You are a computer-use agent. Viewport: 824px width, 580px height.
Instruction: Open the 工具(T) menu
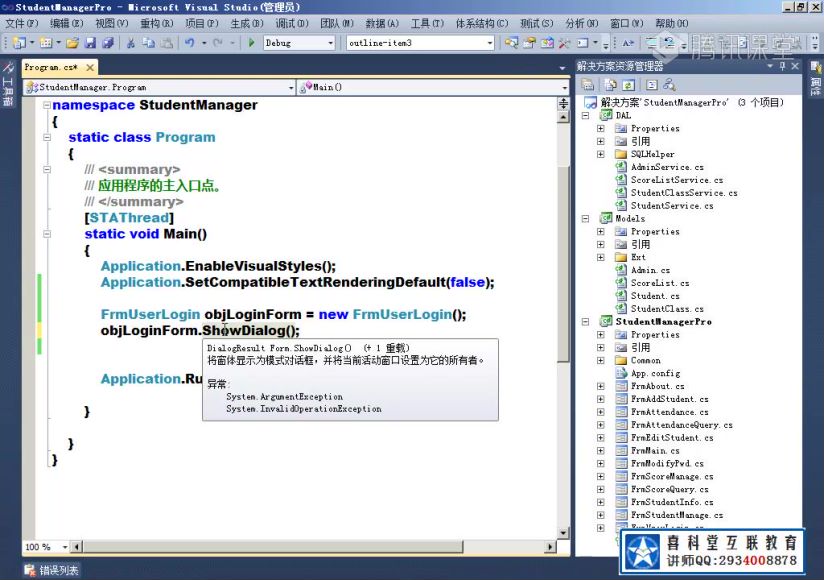(427, 23)
